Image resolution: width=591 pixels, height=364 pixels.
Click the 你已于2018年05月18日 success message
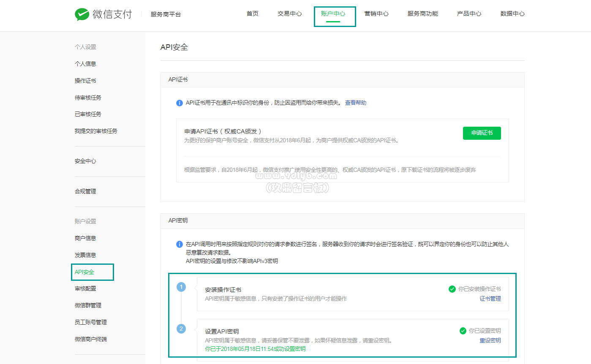coord(255,349)
